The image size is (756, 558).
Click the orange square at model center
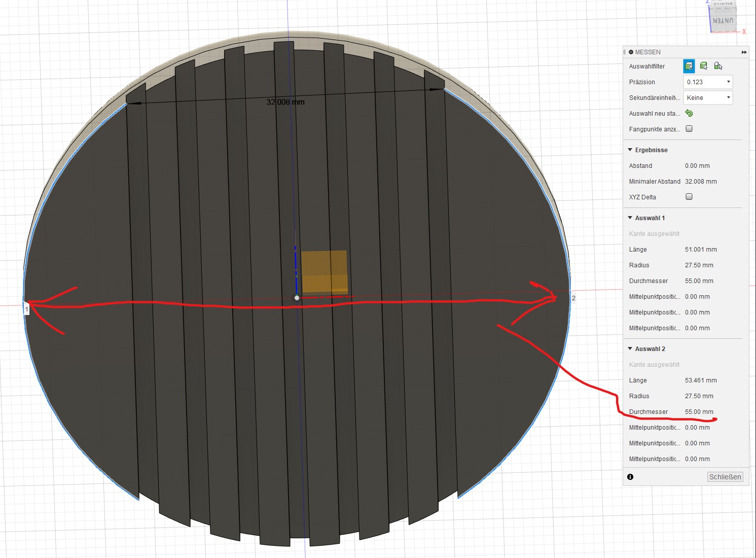point(325,272)
